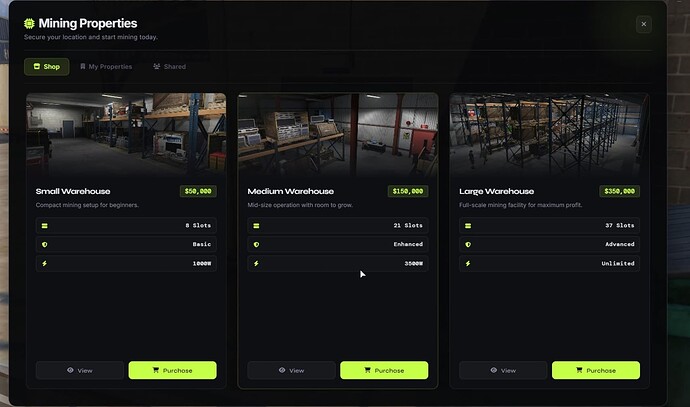This screenshot has width=690, height=407.
Task: Click the lightning icon in the 1000W row
Action: pos(44,264)
